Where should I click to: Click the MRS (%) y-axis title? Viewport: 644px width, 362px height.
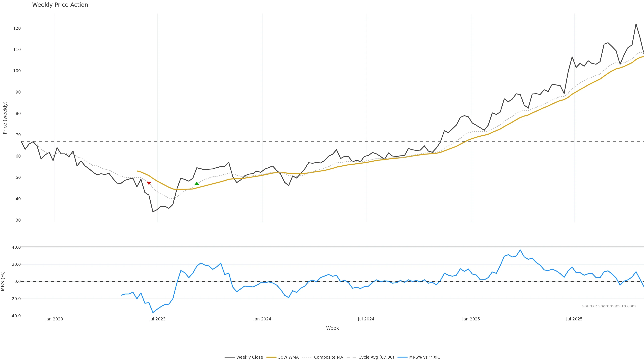coord(3,281)
